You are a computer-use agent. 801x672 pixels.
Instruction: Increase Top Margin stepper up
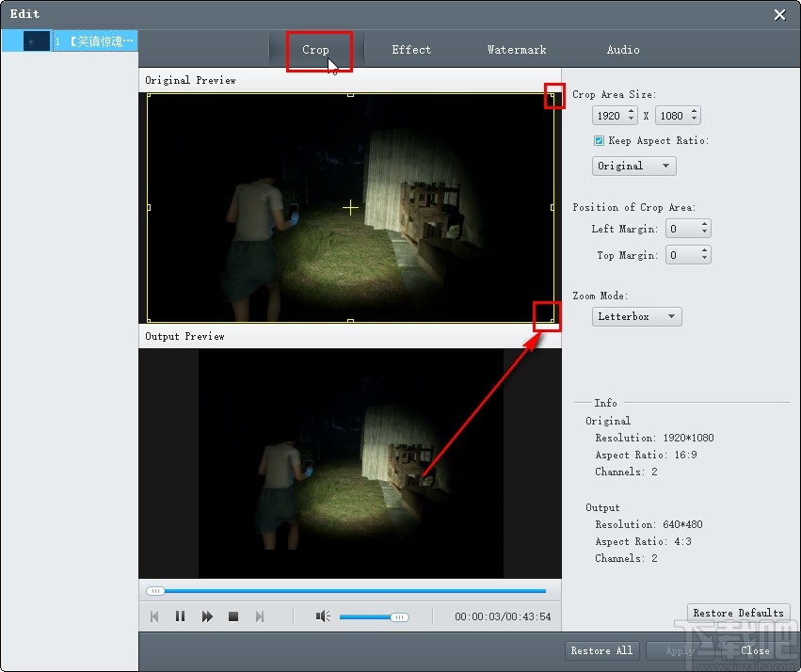pyautogui.click(x=704, y=250)
